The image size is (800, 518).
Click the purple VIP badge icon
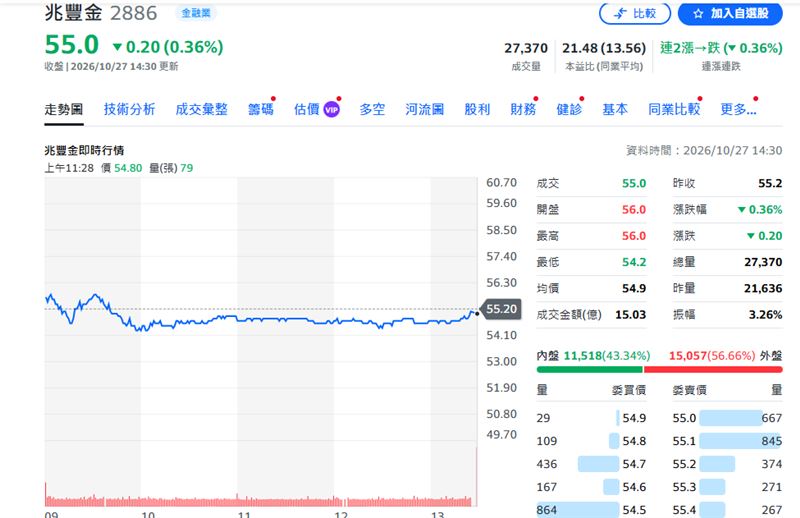pyautogui.click(x=332, y=110)
